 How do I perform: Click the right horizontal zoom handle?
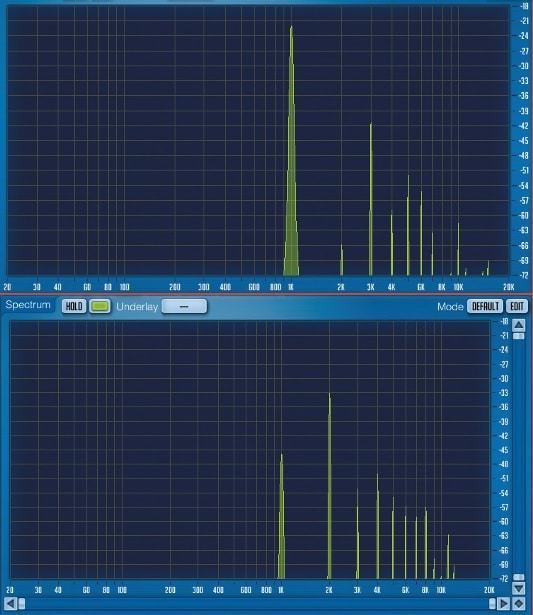tap(493, 603)
